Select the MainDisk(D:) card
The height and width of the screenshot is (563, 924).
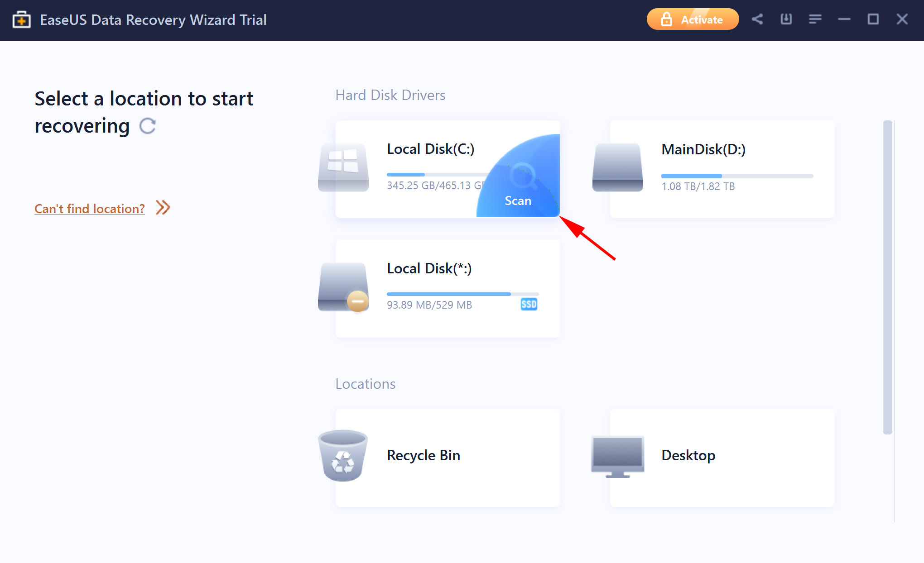tap(722, 169)
